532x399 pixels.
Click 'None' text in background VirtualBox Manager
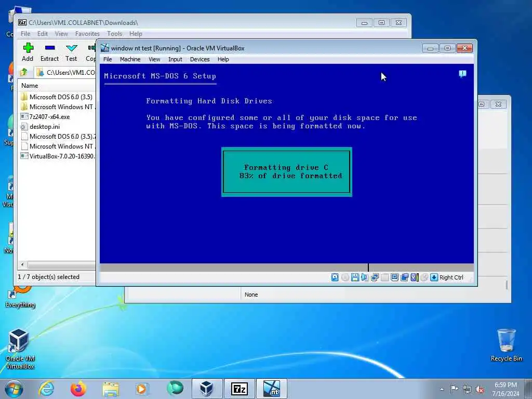click(x=251, y=295)
